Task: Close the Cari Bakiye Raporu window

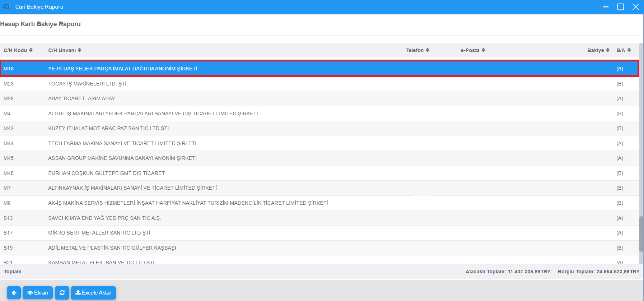Action: point(636,7)
